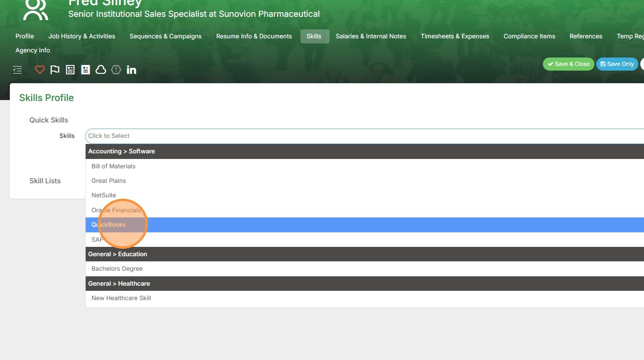Viewport: 644px width, 360px height.
Task: Click the 'General > Healthcare' group header
Action: click(365, 283)
